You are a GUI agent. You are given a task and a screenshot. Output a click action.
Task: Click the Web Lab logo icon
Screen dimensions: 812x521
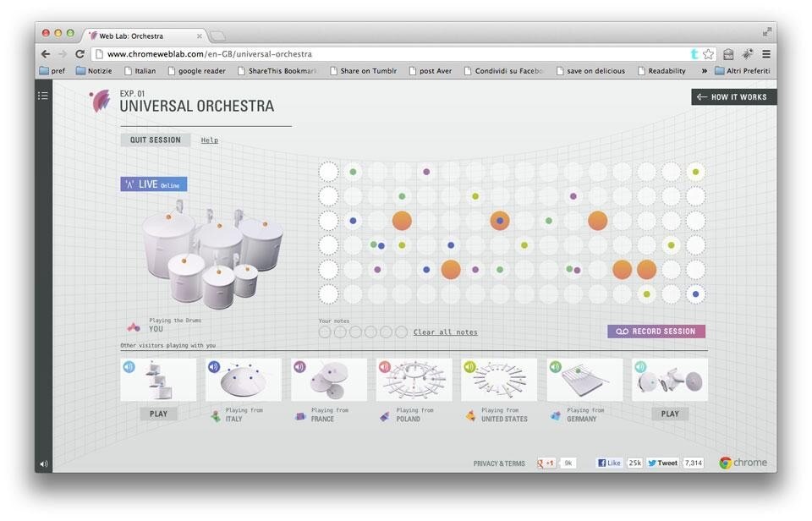click(100, 101)
